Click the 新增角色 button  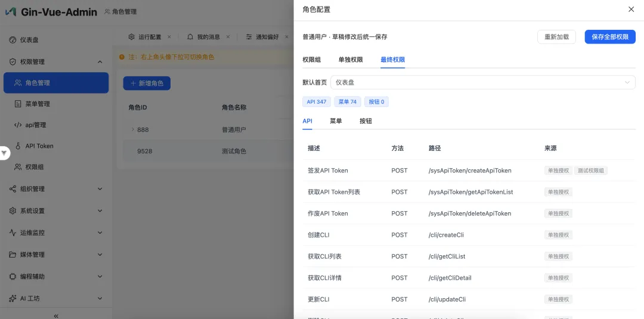[x=147, y=83]
